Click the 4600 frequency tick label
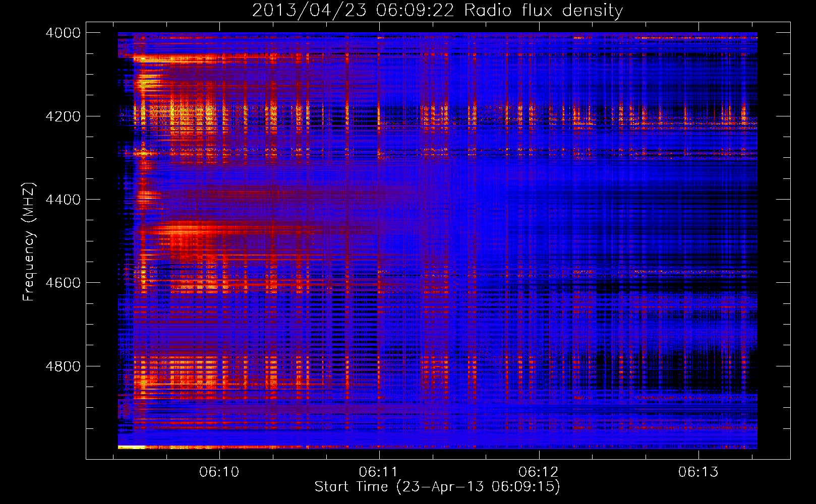816x504 pixels. point(63,283)
